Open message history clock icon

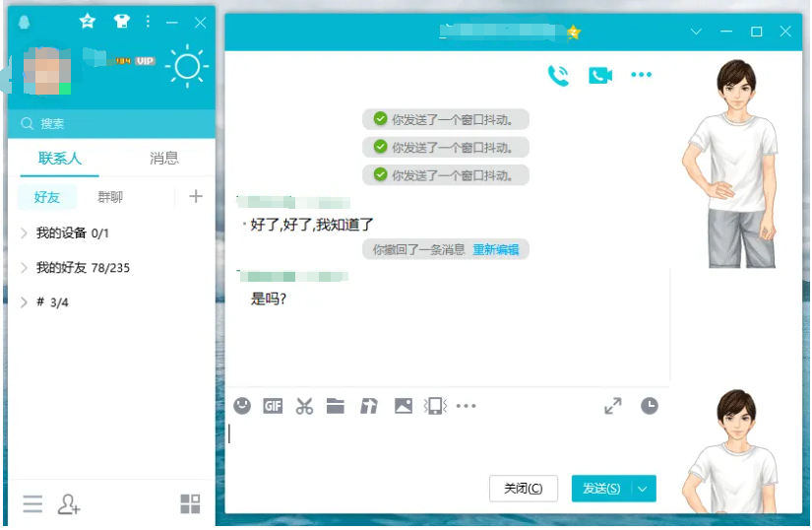point(650,406)
